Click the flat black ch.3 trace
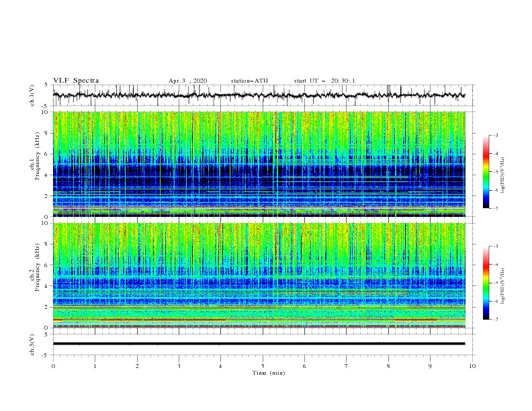 point(259,344)
